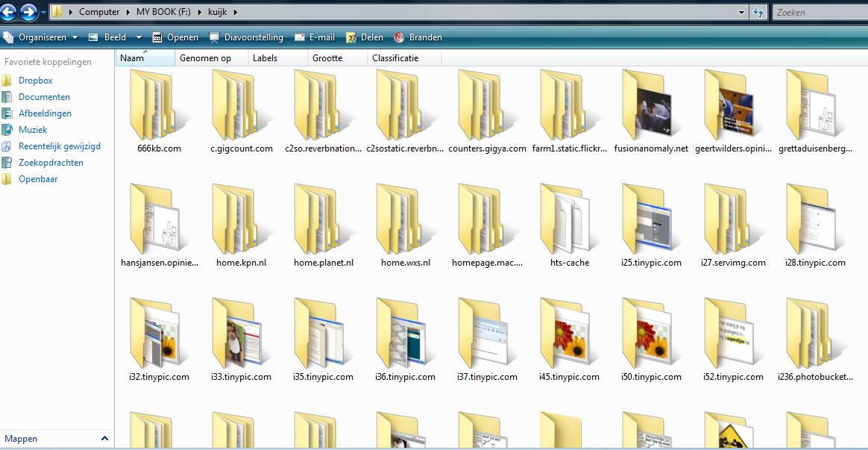This screenshot has width=868, height=450.
Task: Click Openen in the toolbar
Action: [x=175, y=37]
